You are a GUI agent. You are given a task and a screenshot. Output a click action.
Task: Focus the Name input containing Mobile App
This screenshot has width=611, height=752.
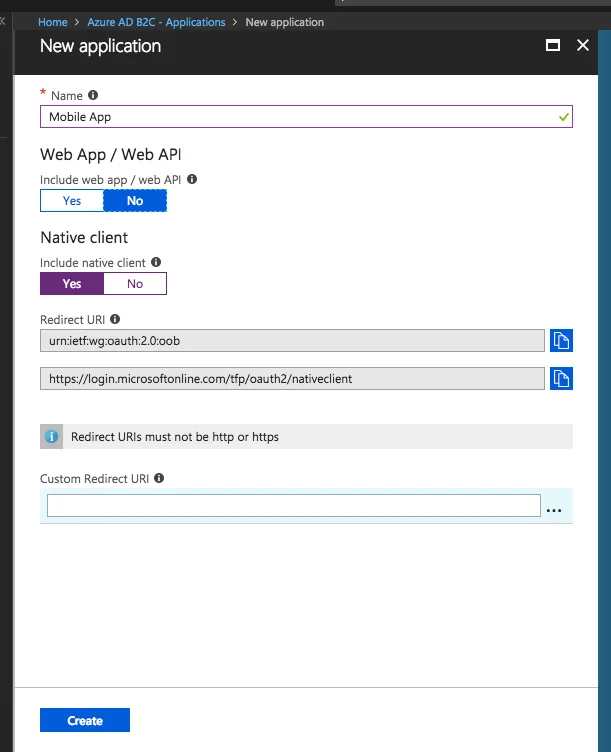click(x=306, y=117)
